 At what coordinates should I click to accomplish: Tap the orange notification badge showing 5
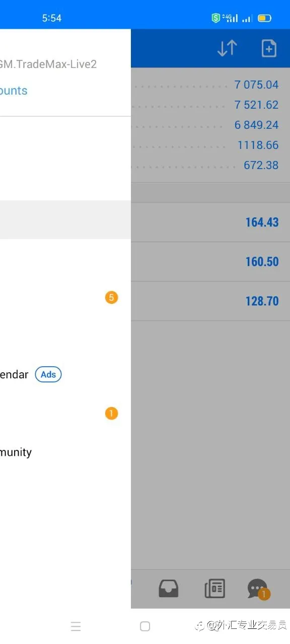111,297
